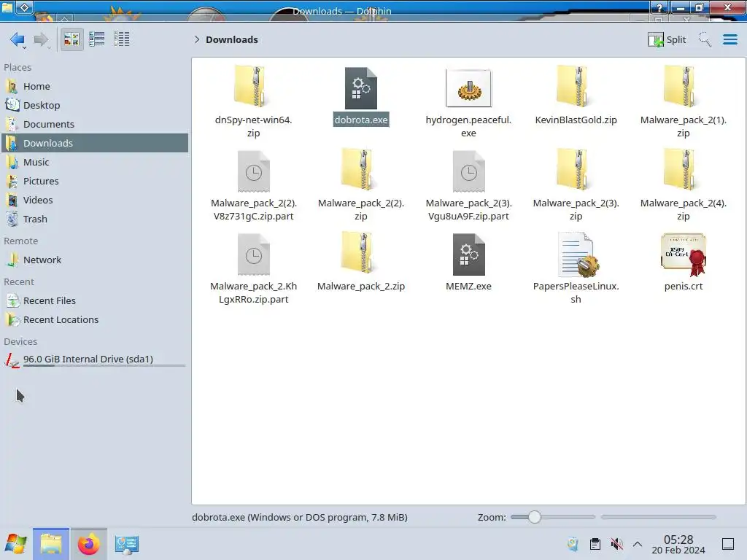747x560 pixels.
Task: Click the free space bar in status bar
Action: click(x=659, y=517)
